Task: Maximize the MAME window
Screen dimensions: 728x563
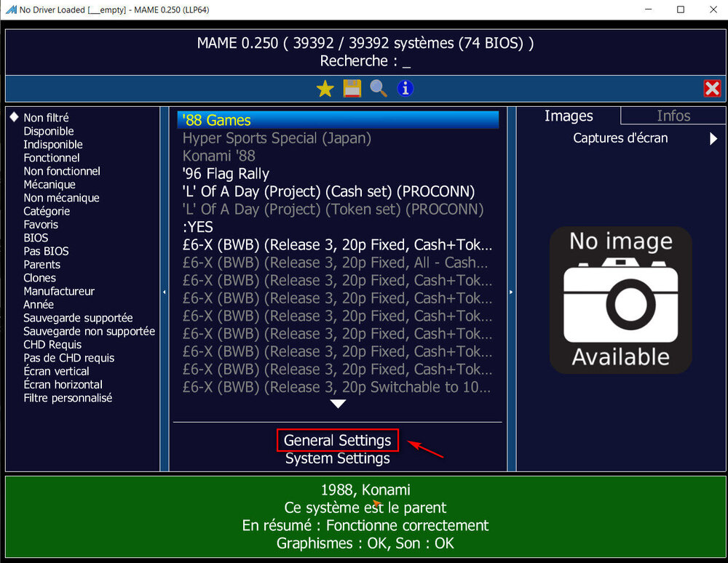Action: [x=681, y=9]
